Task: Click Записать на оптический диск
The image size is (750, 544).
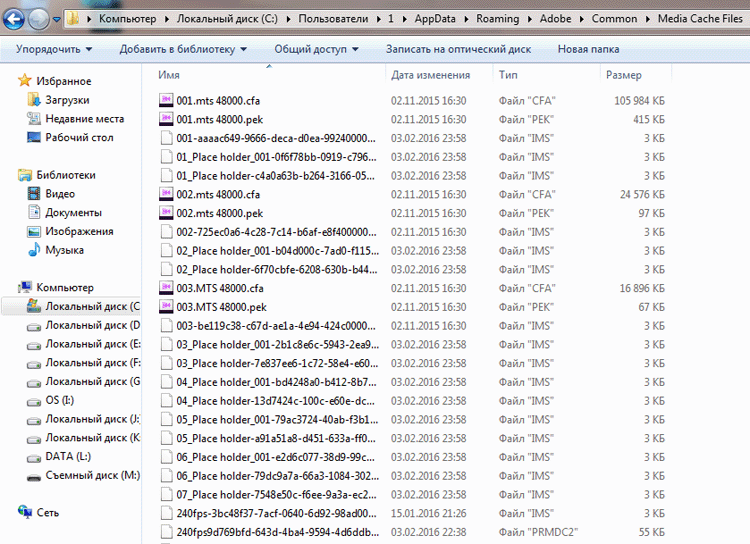Action: (x=458, y=49)
